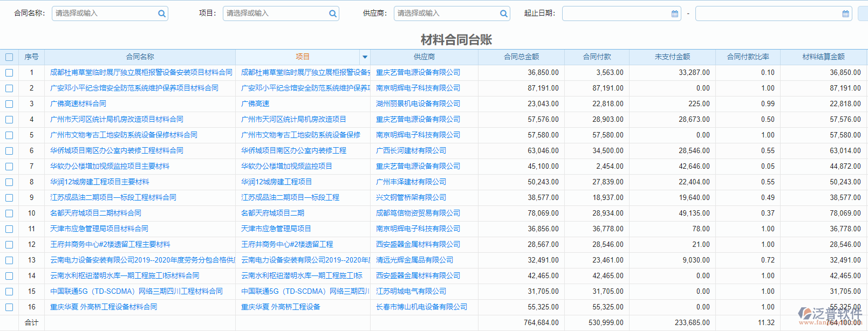Click 序号 column header

[x=31, y=57]
